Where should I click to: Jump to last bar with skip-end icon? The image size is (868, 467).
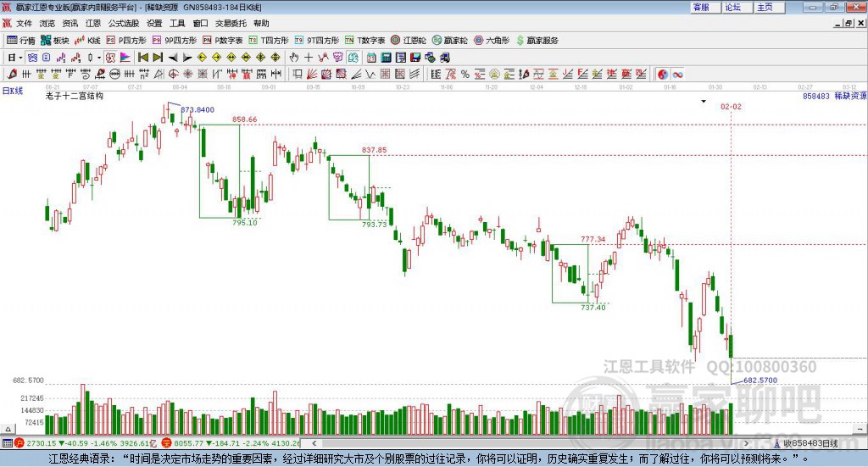[158, 58]
